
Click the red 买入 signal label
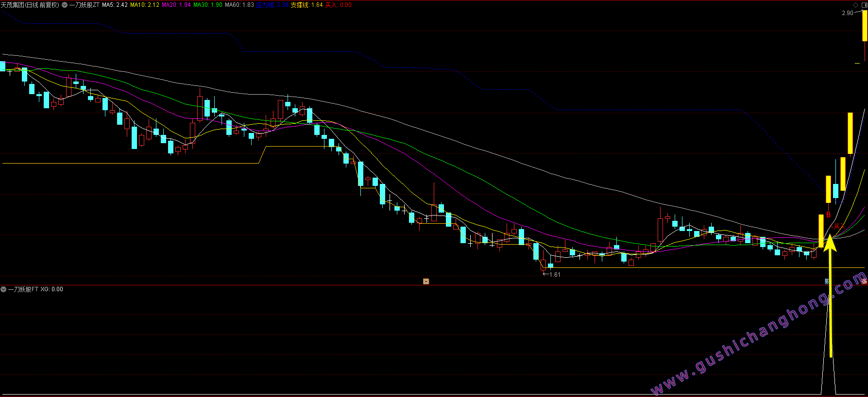[x=838, y=226]
